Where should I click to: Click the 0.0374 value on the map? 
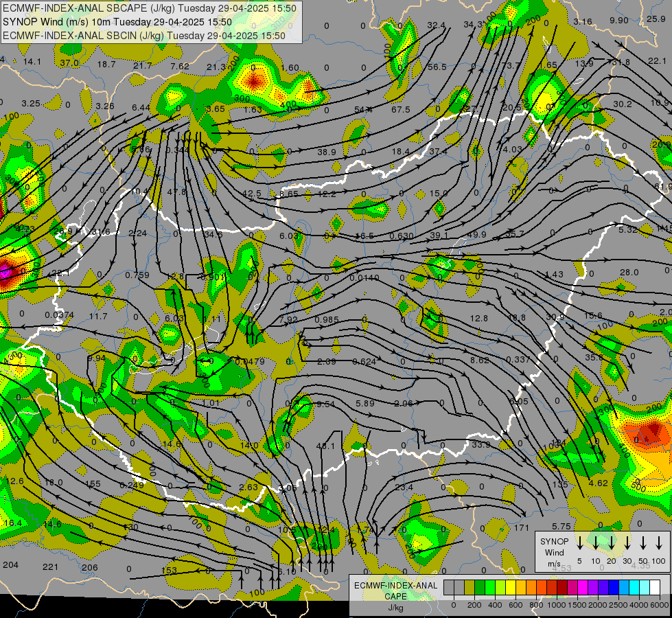(59, 314)
